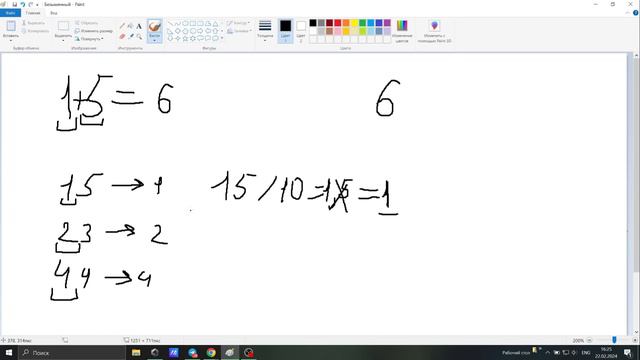Viewport: 640px width, 360px height.
Task: Select Color 2 (Цвет 2) box
Action: point(301,31)
